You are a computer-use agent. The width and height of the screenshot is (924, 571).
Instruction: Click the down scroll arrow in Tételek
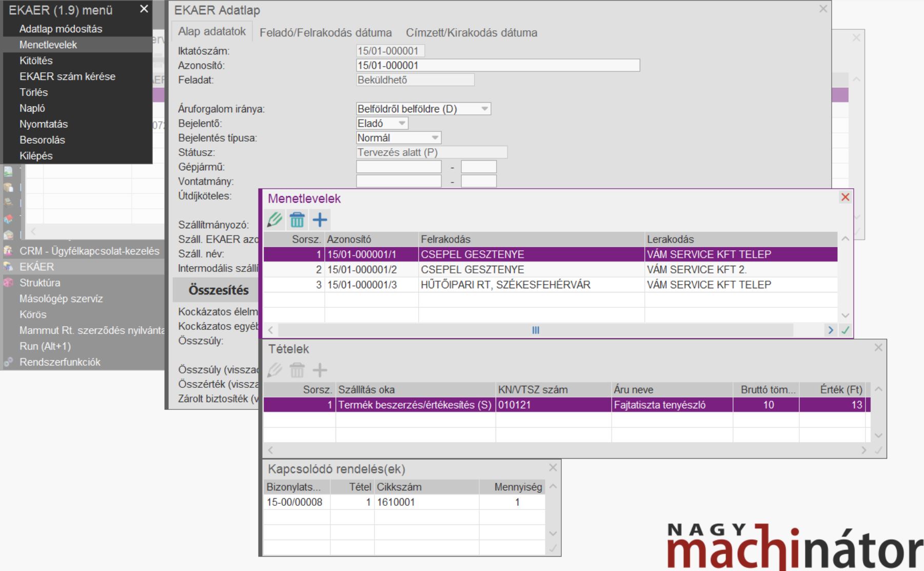click(878, 436)
